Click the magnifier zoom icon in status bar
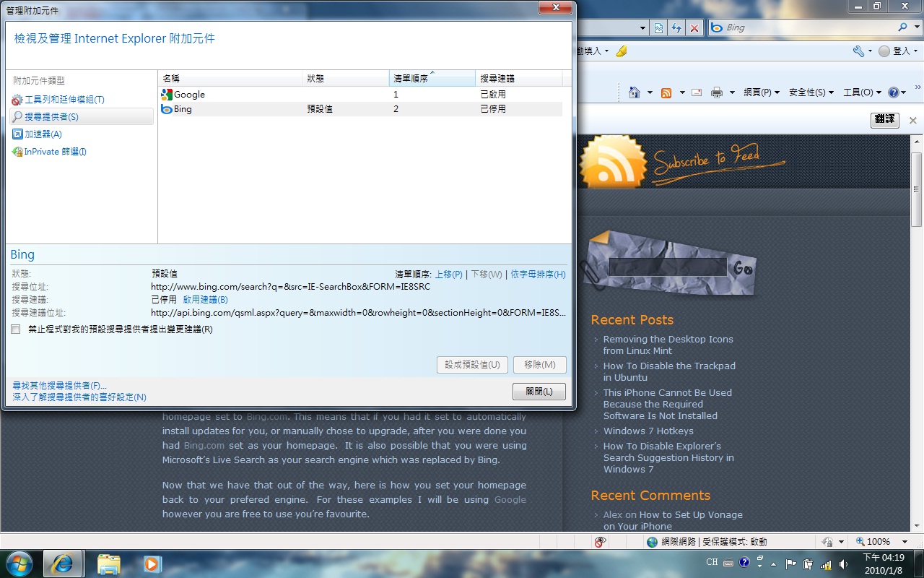The height and width of the screenshot is (578, 924). tap(860, 542)
